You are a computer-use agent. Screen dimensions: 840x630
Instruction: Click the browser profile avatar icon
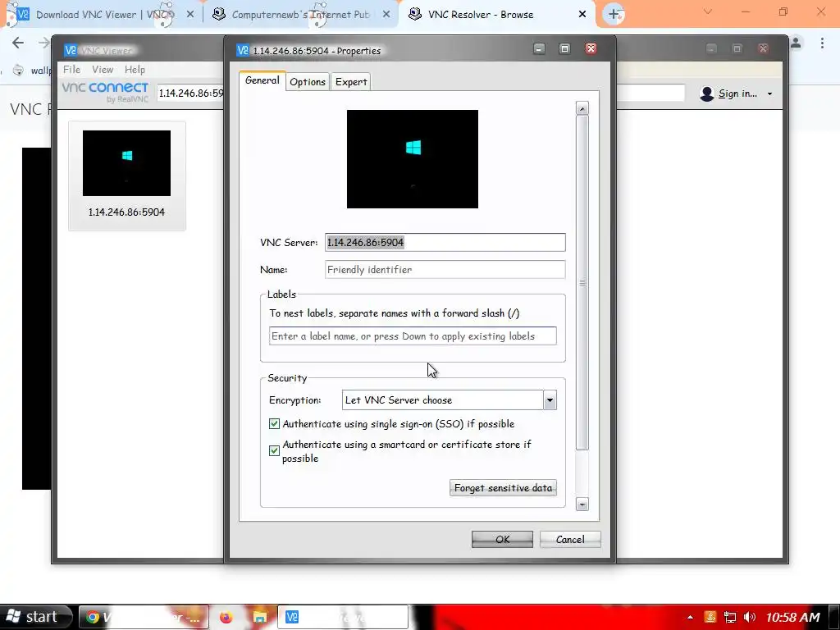(x=796, y=43)
